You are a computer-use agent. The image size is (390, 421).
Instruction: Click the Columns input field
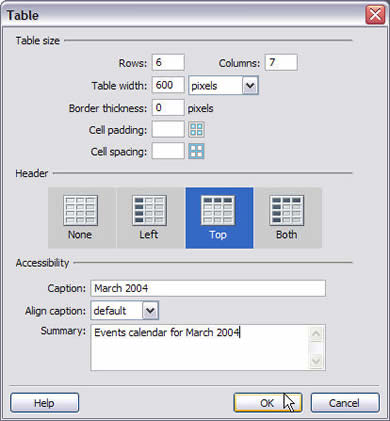281,63
